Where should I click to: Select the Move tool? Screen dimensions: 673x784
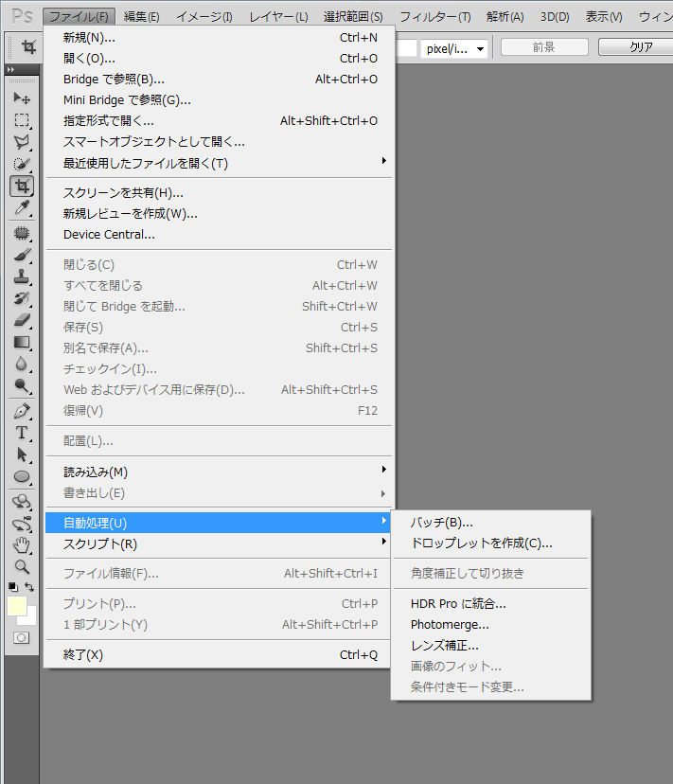[22, 98]
